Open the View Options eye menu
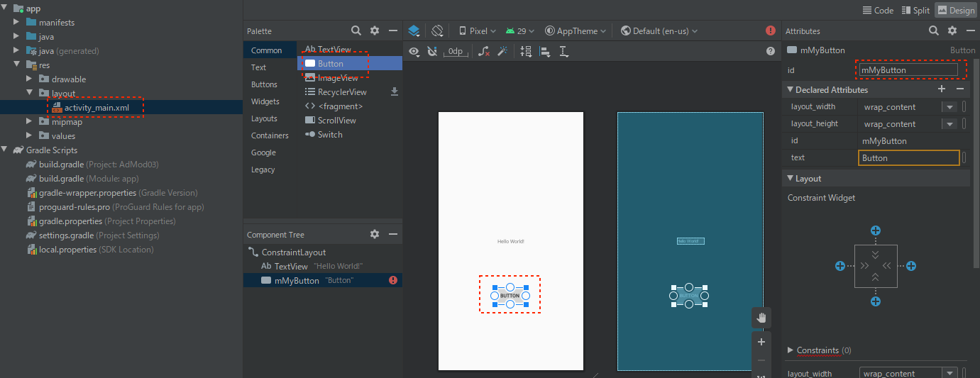This screenshot has width=980, height=378. click(415, 51)
